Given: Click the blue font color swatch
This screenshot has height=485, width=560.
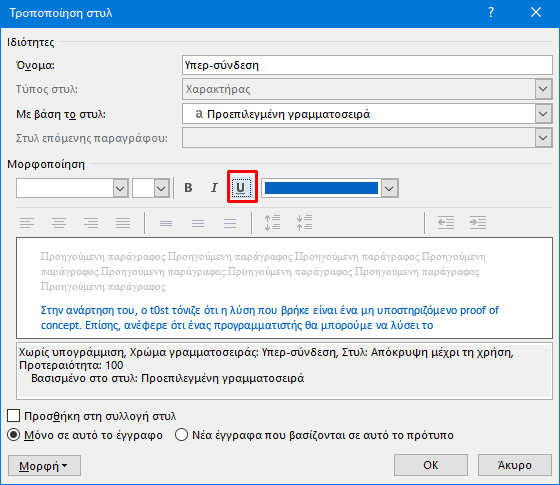Looking at the screenshot, I should [321, 188].
